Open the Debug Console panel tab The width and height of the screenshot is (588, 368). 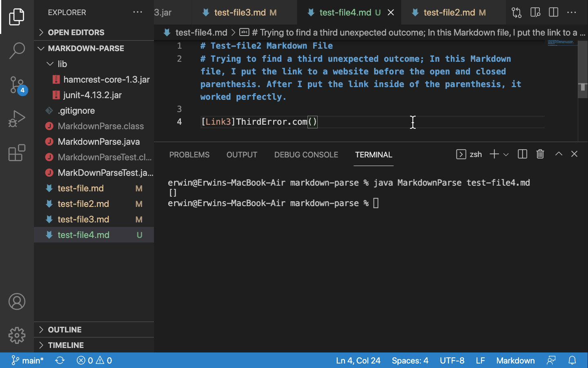point(306,155)
